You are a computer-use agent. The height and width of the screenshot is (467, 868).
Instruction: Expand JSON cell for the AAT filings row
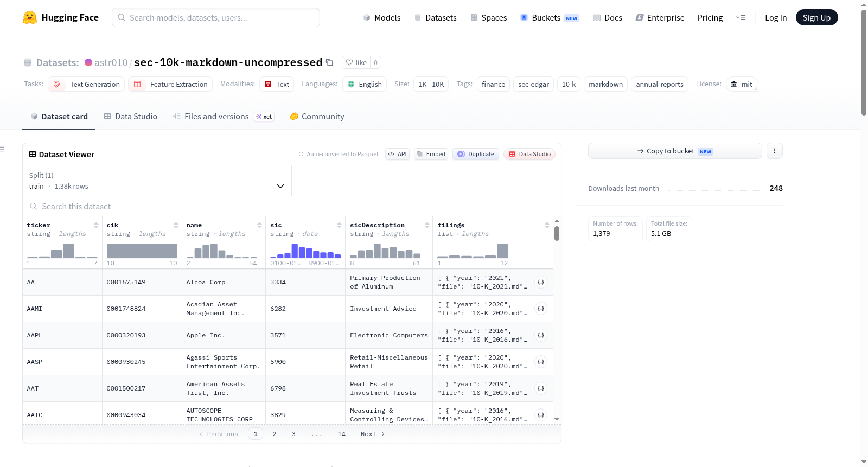pyautogui.click(x=541, y=388)
